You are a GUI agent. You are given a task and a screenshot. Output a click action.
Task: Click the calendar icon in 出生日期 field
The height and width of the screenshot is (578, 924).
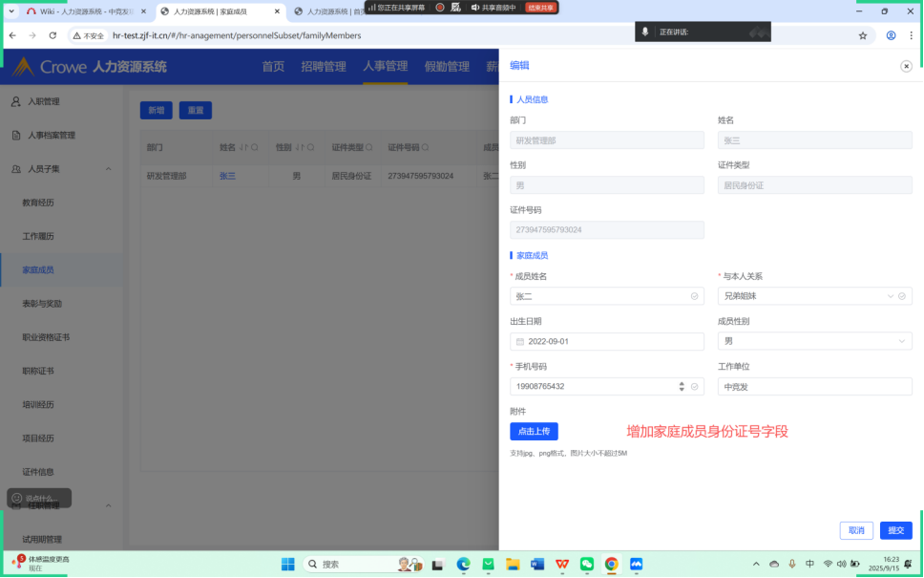[520, 341]
